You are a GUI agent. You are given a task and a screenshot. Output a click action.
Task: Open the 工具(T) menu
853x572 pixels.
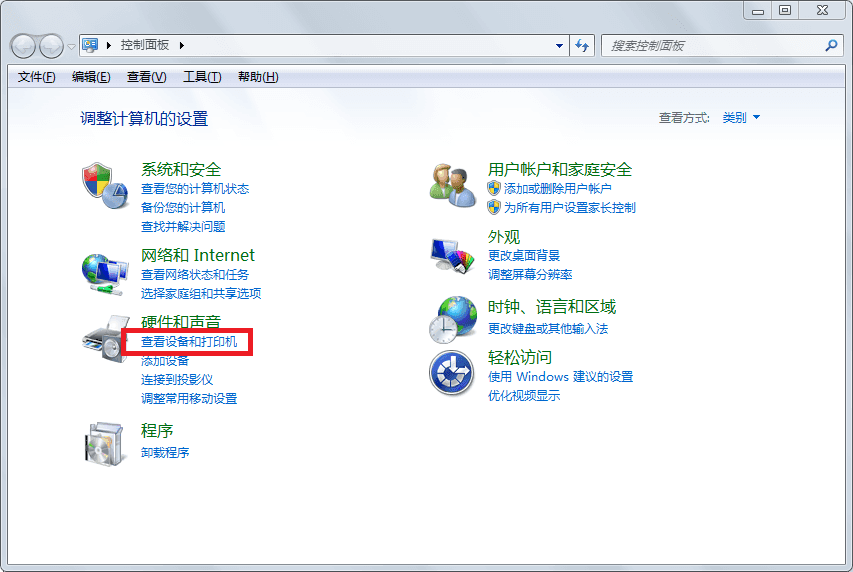(202, 77)
